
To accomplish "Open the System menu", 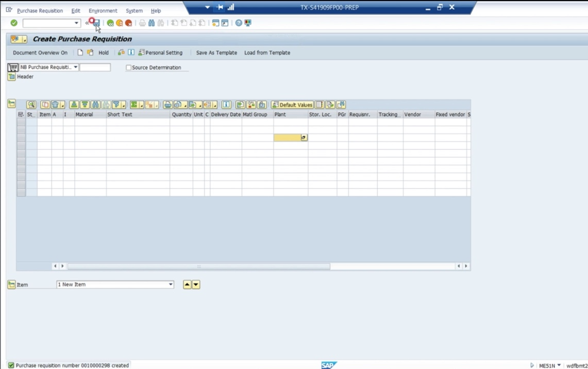I will point(135,10).
